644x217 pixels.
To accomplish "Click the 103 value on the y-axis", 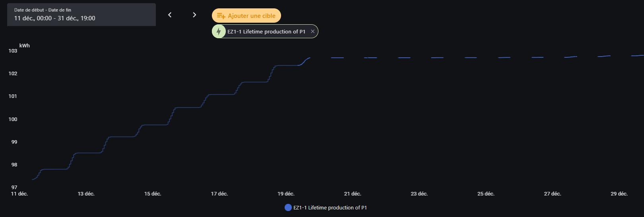I will [x=13, y=51].
